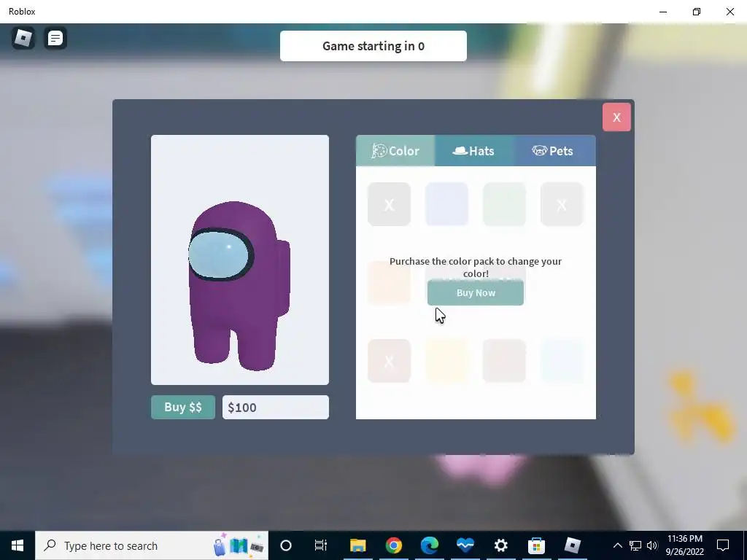Viewport: 747px width, 560px height.
Task: Open the Roblox menu icon
Action: click(x=23, y=38)
